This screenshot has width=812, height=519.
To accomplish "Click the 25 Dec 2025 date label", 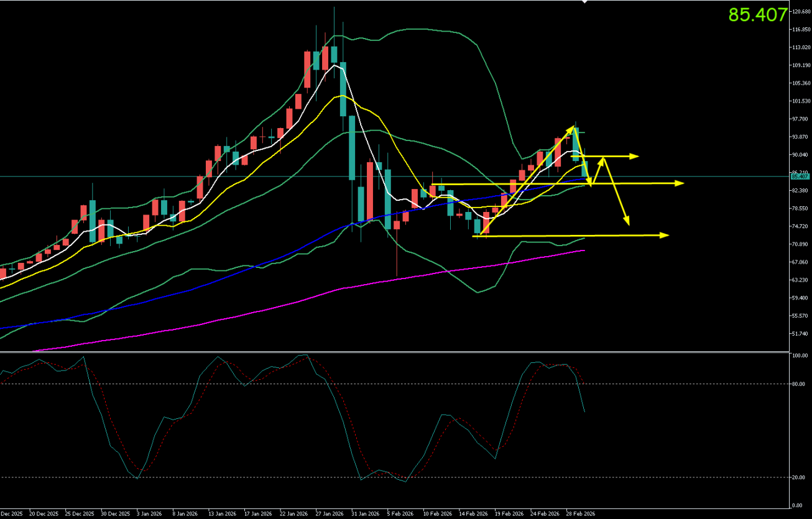I will [79, 514].
